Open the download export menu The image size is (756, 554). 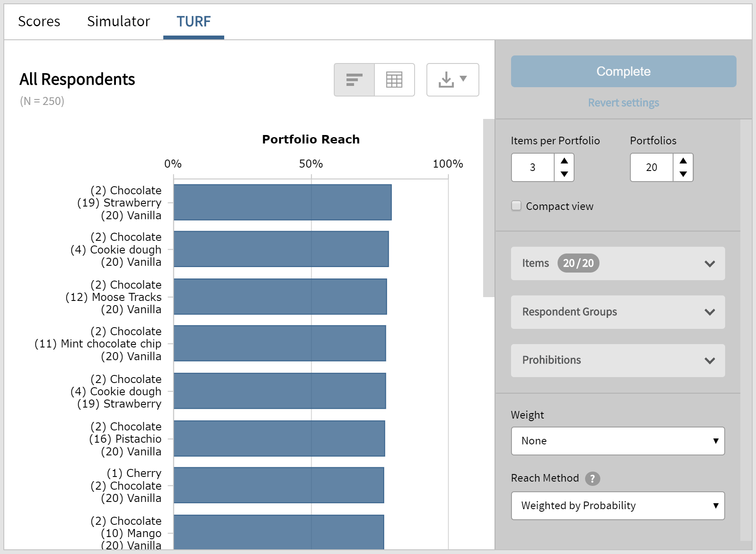[x=452, y=80]
